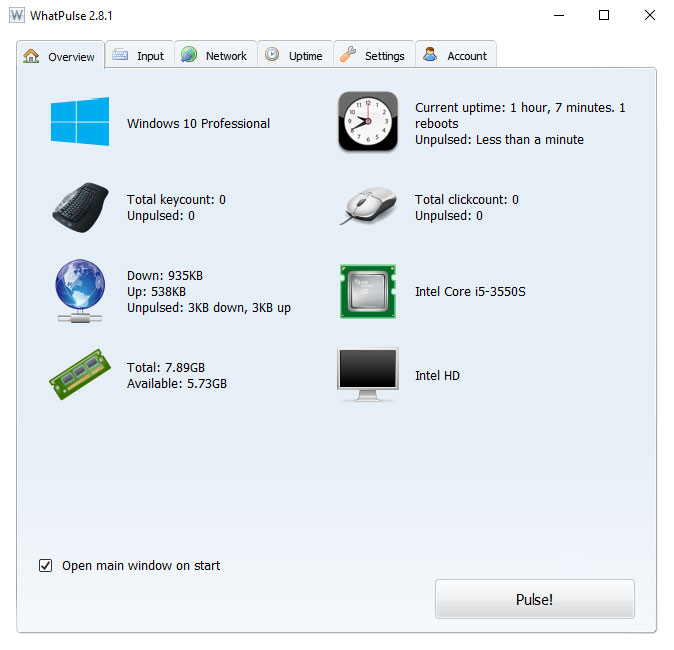Select the Account tab

tap(456, 55)
